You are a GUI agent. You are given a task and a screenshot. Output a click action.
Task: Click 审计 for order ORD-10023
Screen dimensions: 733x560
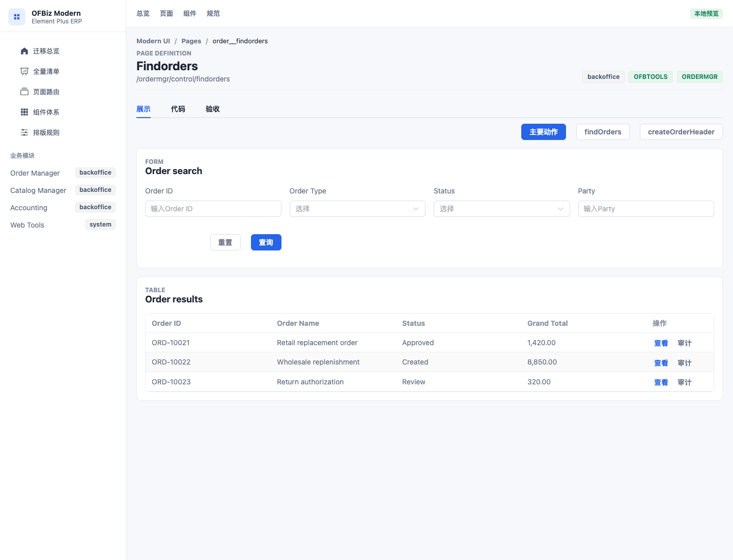(x=685, y=382)
